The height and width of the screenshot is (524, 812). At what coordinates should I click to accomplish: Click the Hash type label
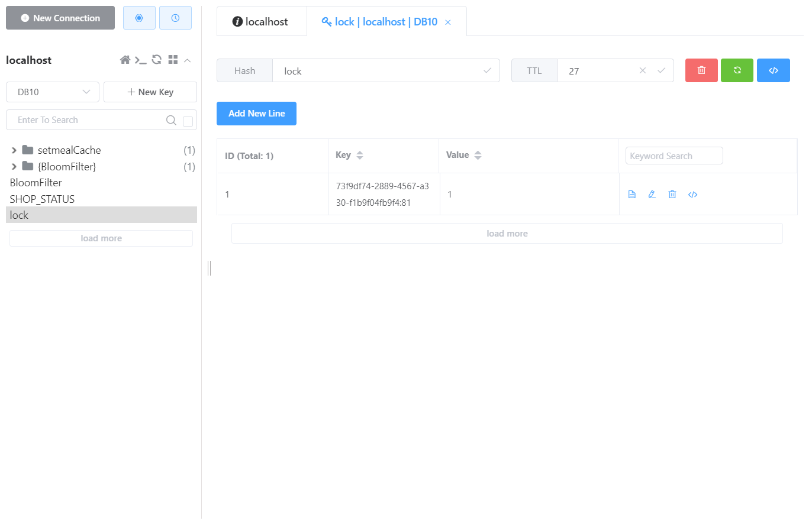click(245, 71)
